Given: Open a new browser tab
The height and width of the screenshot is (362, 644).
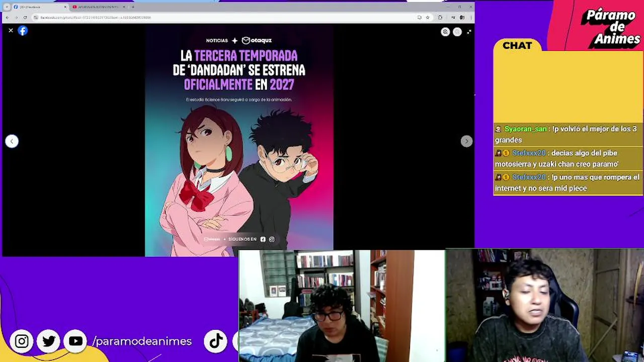Looking at the screenshot, I should point(133,7).
